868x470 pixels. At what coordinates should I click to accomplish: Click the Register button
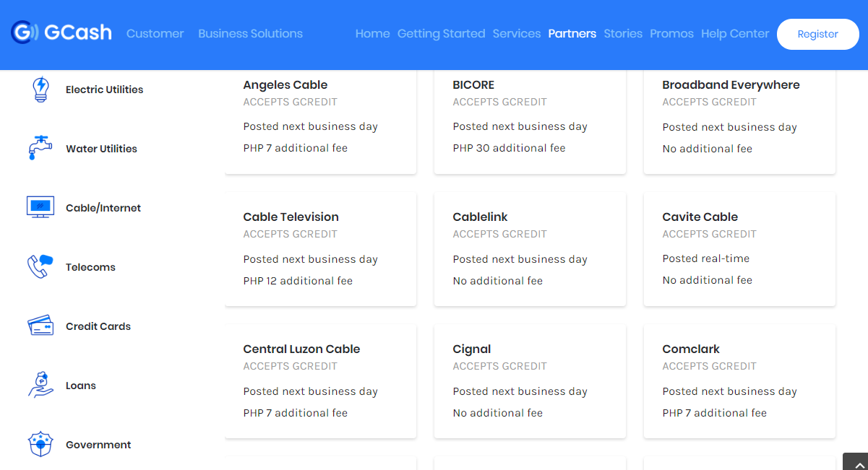[x=817, y=34]
